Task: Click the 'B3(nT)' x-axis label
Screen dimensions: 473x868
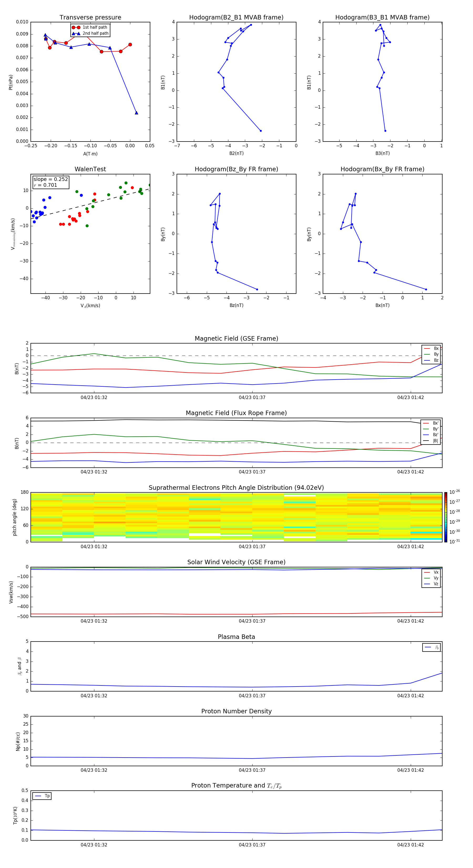Action: tap(382, 153)
